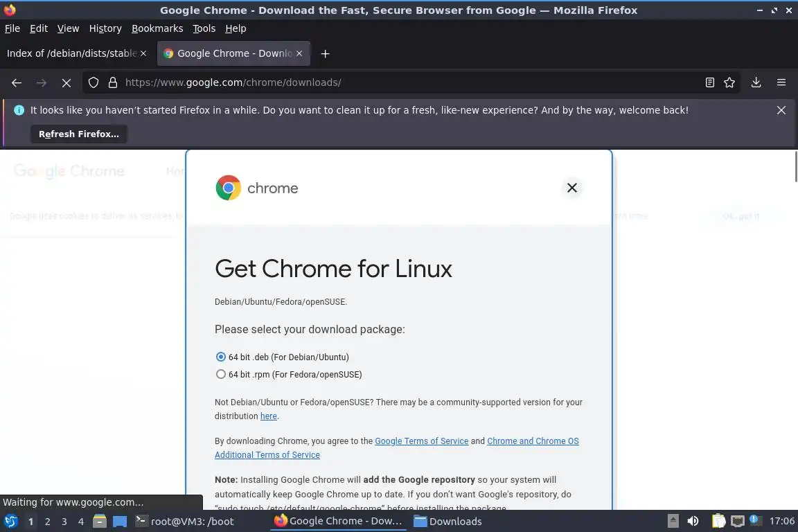The height and width of the screenshot is (532, 798).
Task: Close the Get Chrome for Linux dialog
Action: pos(572,188)
